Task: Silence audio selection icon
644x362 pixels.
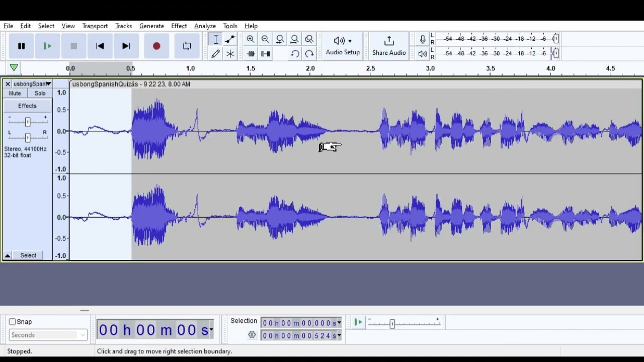Action: click(x=265, y=54)
